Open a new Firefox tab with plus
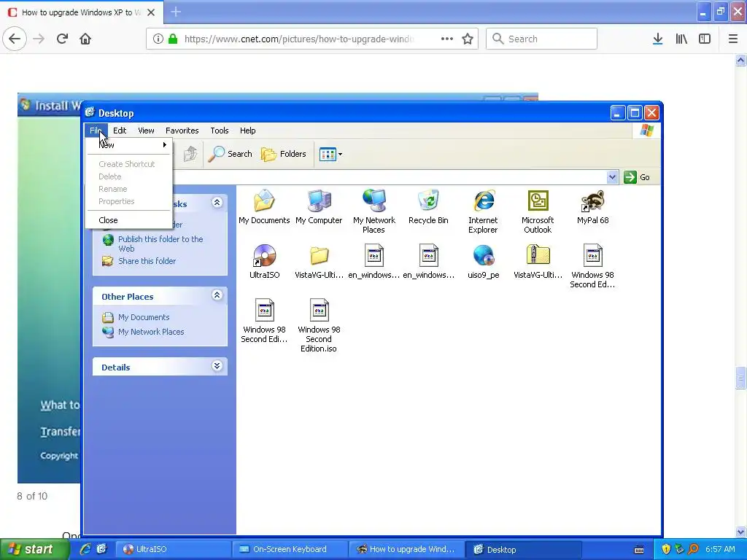The height and width of the screenshot is (560, 747). coord(176,12)
